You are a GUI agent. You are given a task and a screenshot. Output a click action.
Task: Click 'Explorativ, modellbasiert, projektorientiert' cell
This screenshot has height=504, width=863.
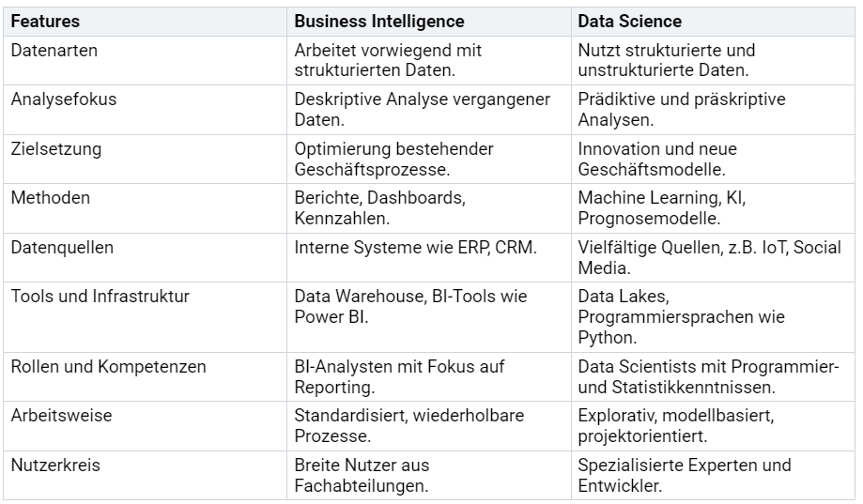coord(675,424)
